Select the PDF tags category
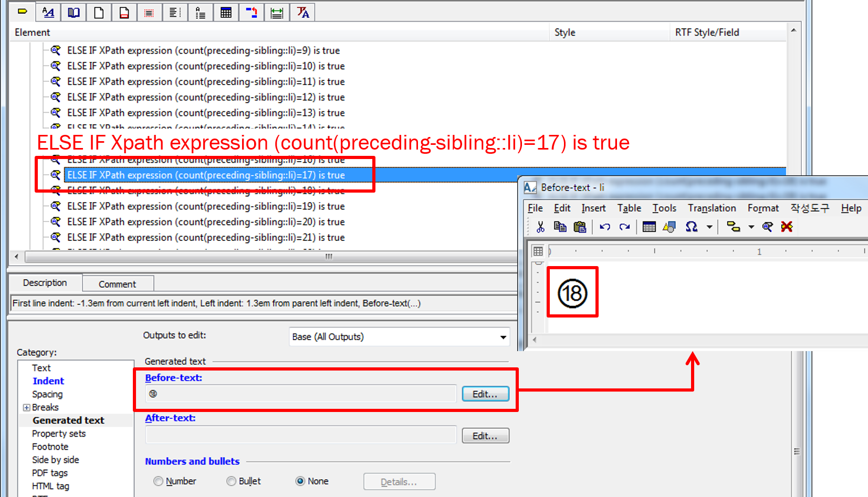Image resolution: width=868 pixels, height=497 pixels. [x=49, y=473]
